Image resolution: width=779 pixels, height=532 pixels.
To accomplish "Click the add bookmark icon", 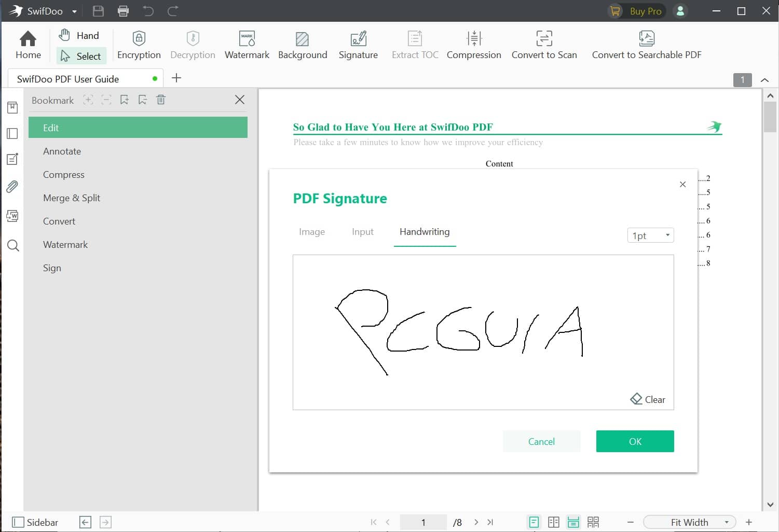I will coord(125,100).
